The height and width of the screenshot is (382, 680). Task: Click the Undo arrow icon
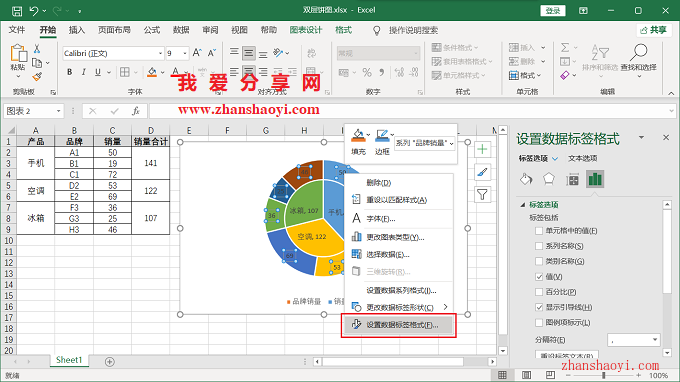pos(34,10)
